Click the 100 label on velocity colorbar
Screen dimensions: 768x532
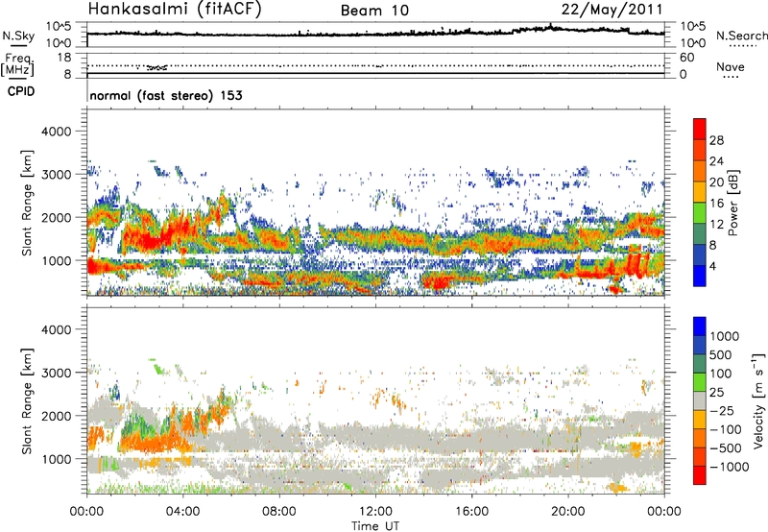pyautogui.click(x=721, y=374)
